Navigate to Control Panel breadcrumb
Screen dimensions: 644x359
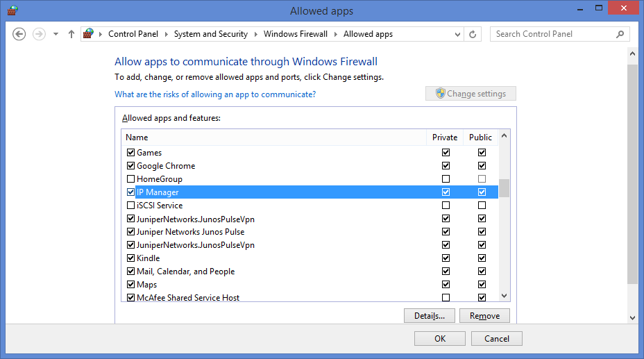133,34
